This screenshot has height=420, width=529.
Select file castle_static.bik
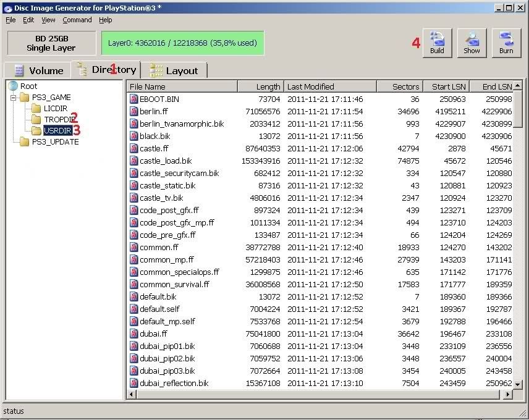(167, 185)
